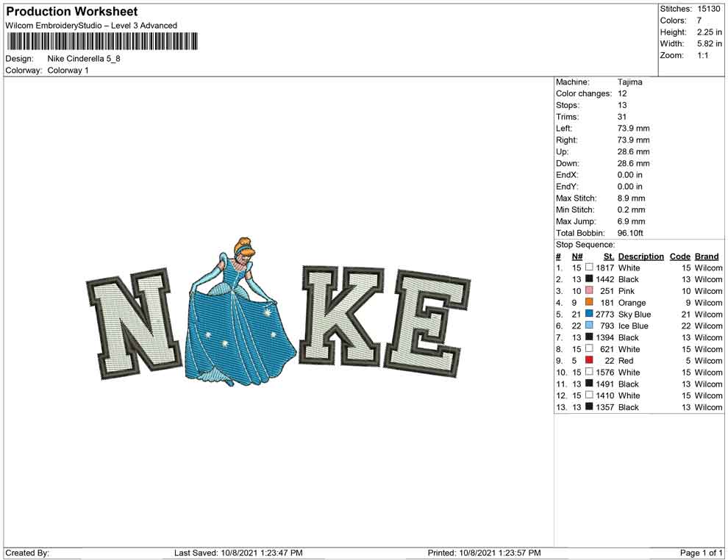The image size is (728, 560).
Task: Pick the black swatch in stop row 13
Action: (x=589, y=406)
